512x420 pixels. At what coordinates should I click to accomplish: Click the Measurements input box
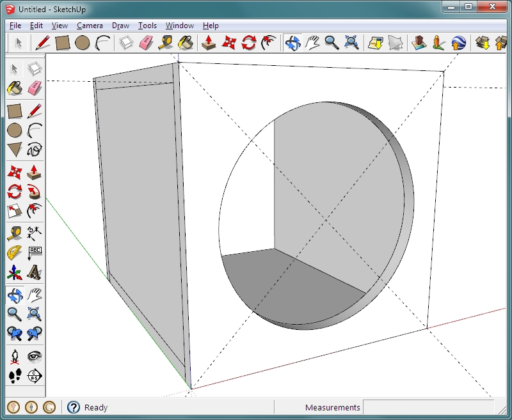point(428,407)
